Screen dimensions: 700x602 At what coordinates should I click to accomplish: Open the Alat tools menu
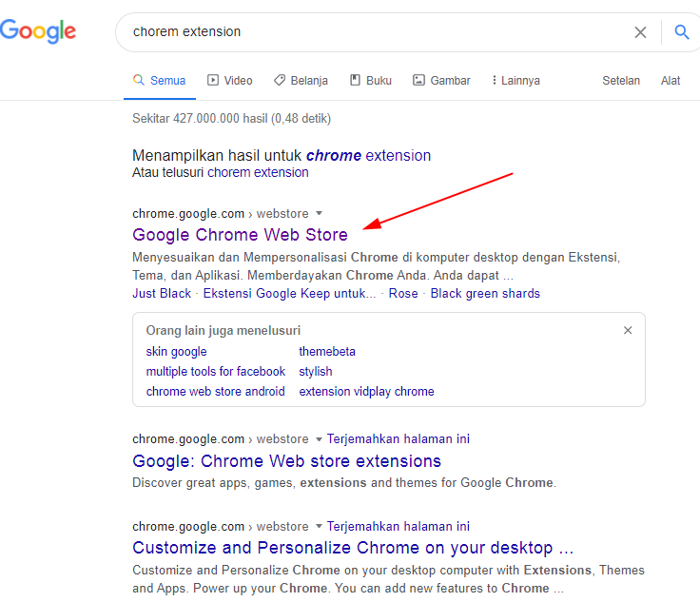(671, 80)
